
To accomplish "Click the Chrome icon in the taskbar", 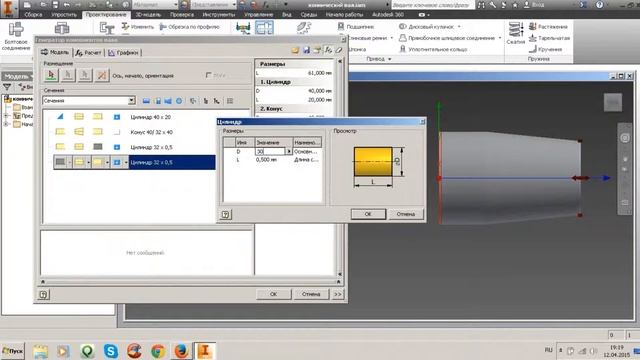I will [158, 351].
